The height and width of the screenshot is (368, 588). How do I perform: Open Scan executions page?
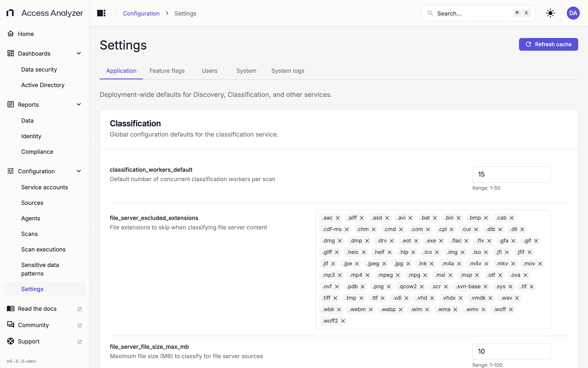tap(43, 249)
